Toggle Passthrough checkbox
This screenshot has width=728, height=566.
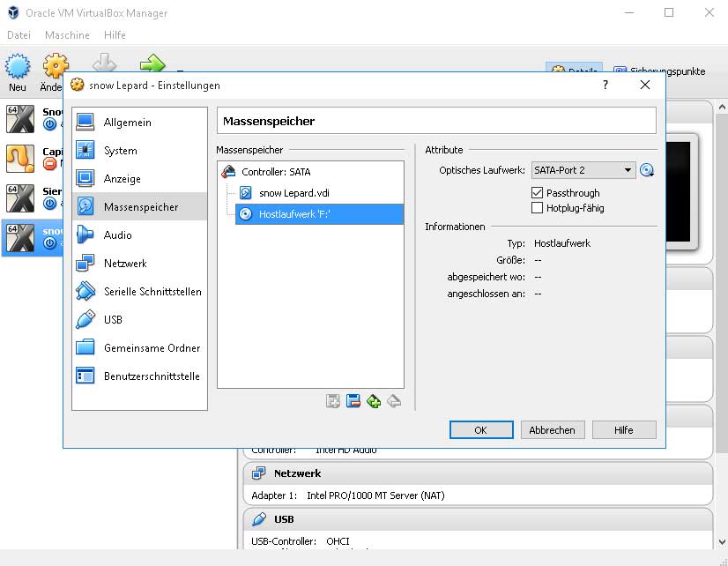pyautogui.click(x=537, y=193)
